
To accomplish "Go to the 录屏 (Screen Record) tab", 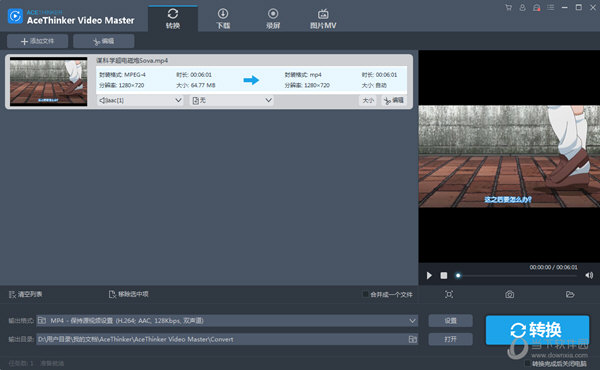I will [273, 19].
